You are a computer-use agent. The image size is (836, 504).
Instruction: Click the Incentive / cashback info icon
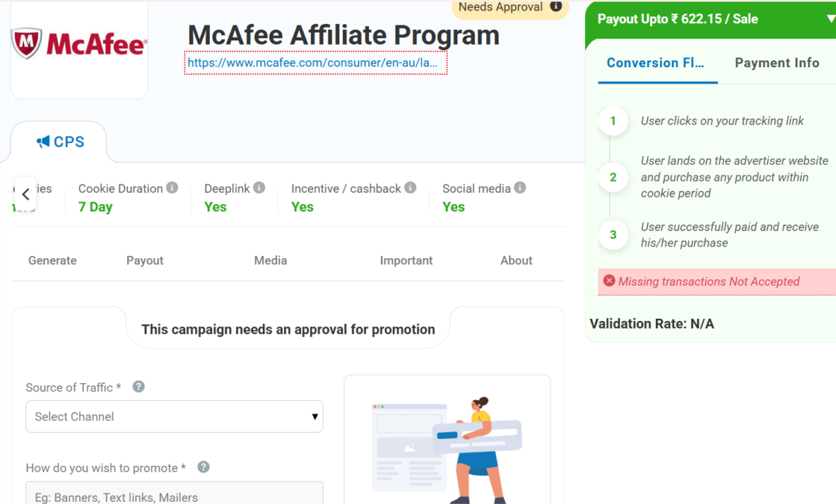click(x=410, y=187)
